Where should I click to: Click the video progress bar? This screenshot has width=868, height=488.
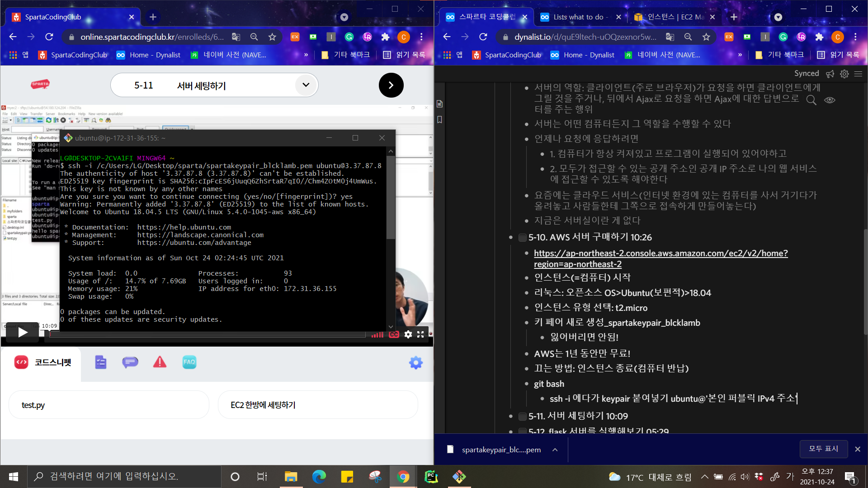[208, 335]
